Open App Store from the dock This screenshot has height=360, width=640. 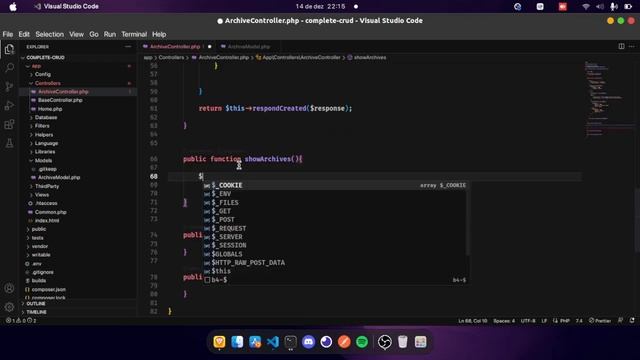[x=255, y=342]
